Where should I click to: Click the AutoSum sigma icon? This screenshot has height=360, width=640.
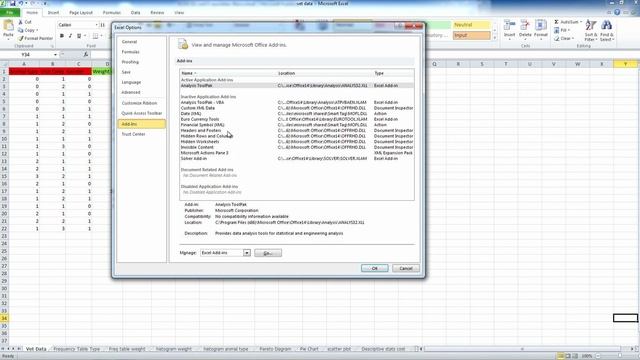coord(556,22)
